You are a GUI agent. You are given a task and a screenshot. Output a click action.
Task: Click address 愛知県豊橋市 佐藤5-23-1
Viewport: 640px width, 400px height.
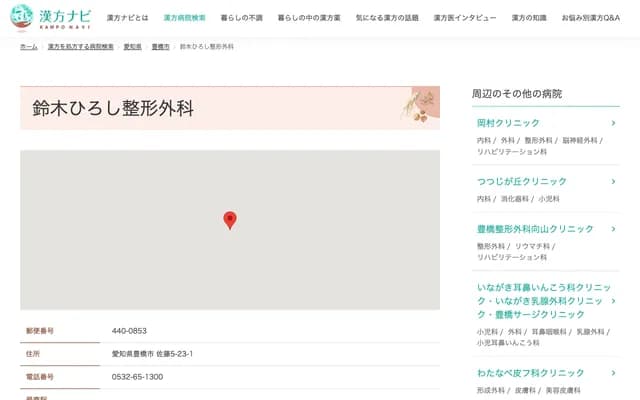[152, 354]
